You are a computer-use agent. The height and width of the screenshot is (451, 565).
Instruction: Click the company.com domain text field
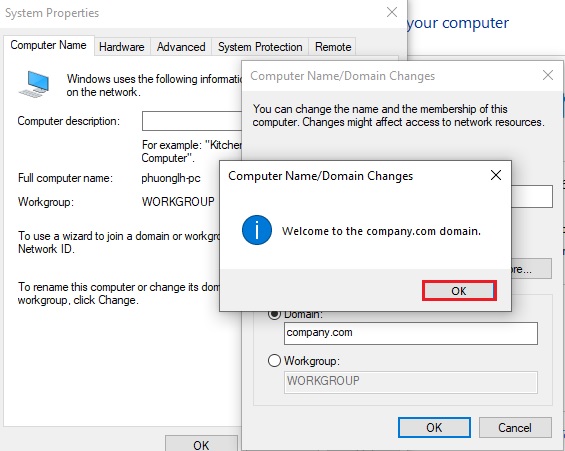click(x=411, y=333)
